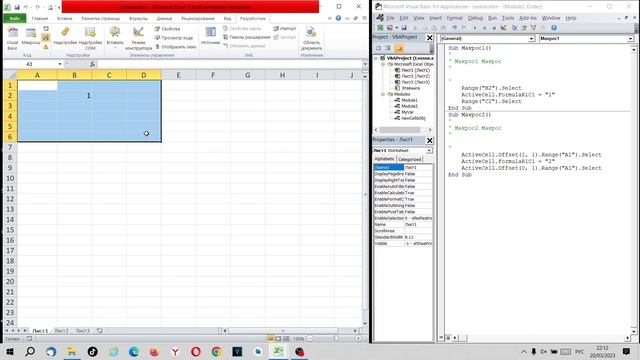640x360 pixels.
Task: Zoom out with the minus button
Action: (x=310, y=339)
